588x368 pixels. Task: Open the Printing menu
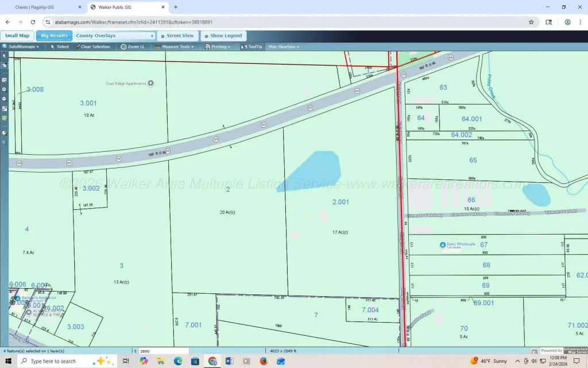[x=219, y=47]
